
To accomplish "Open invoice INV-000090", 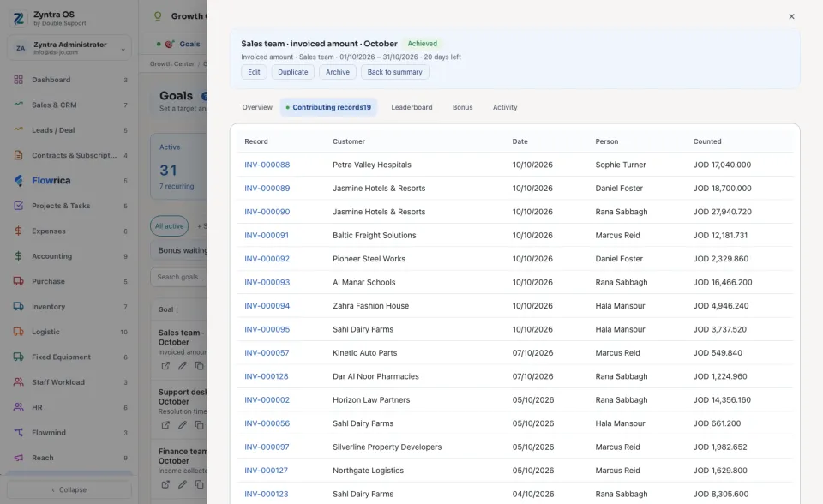I will click(267, 212).
